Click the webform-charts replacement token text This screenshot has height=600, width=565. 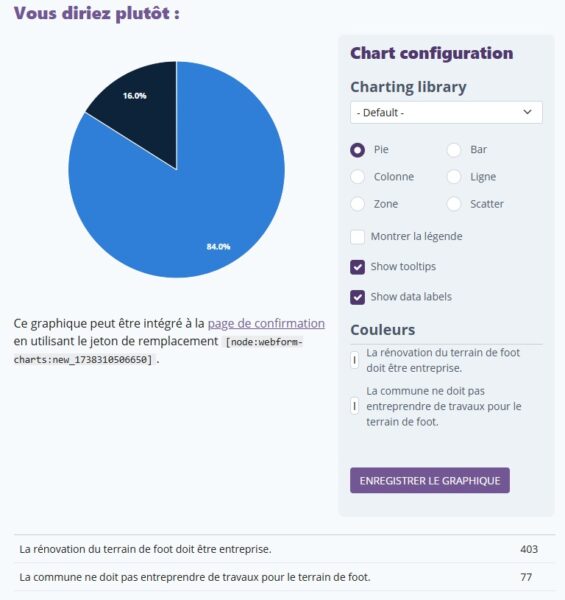[158, 351]
